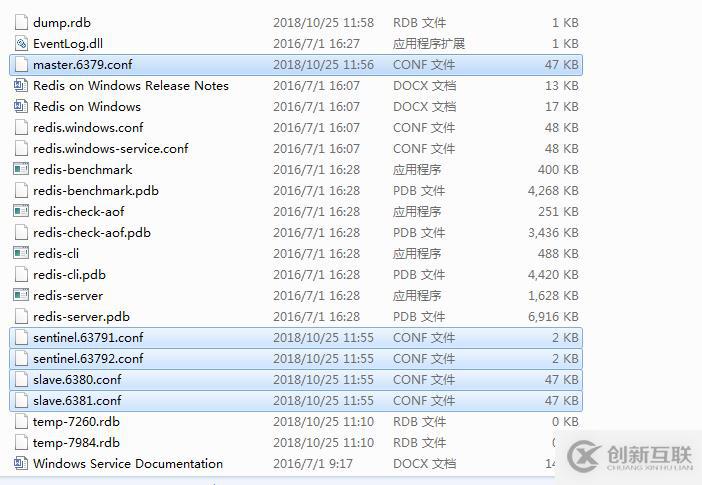Click the 2016/7/1 16:27 date of EventLog.dll
The height and width of the screenshot is (485, 702).
coord(316,43)
